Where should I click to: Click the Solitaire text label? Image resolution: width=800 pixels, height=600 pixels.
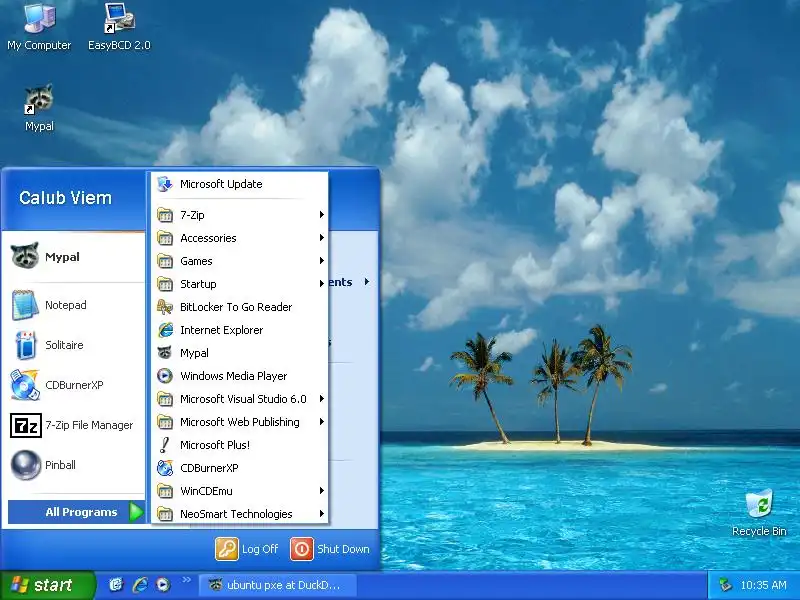tap(64, 345)
